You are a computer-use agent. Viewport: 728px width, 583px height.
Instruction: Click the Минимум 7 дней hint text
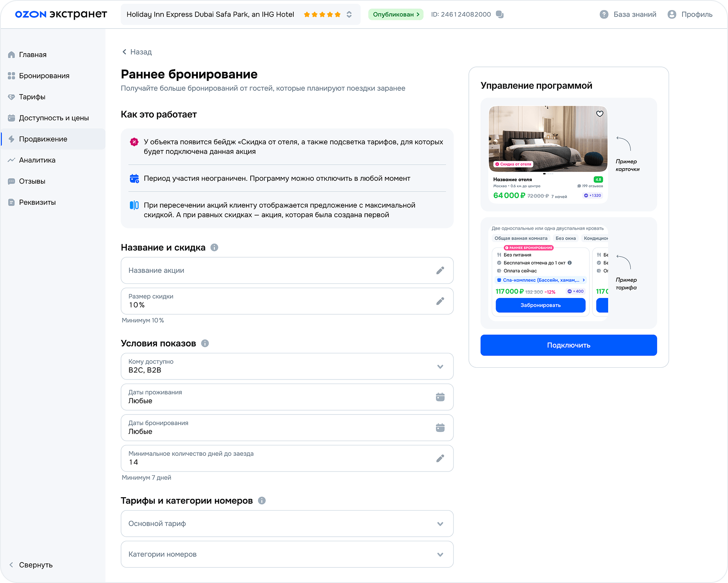point(146,478)
